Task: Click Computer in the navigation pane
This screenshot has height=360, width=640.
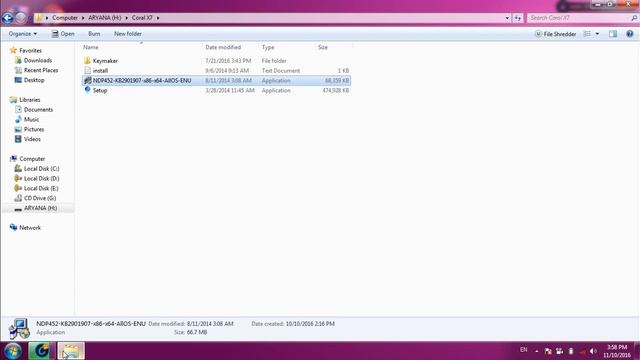Action: click(x=32, y=159)
